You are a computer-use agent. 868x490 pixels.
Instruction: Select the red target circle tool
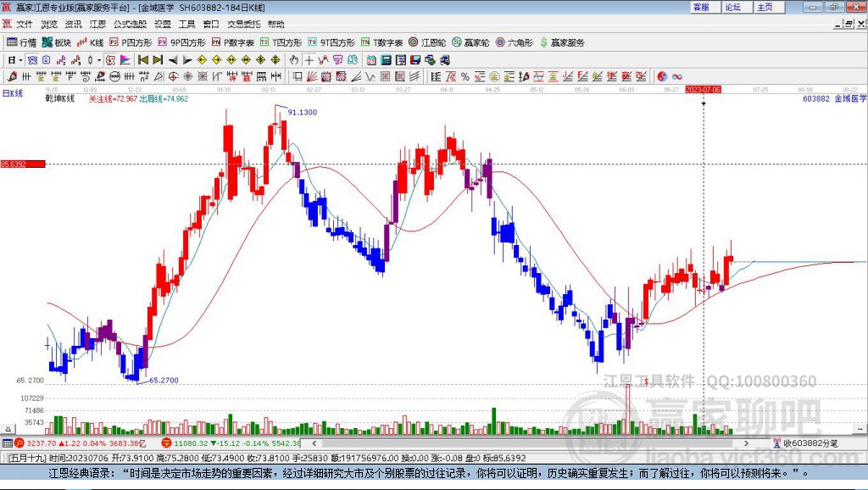173,76
